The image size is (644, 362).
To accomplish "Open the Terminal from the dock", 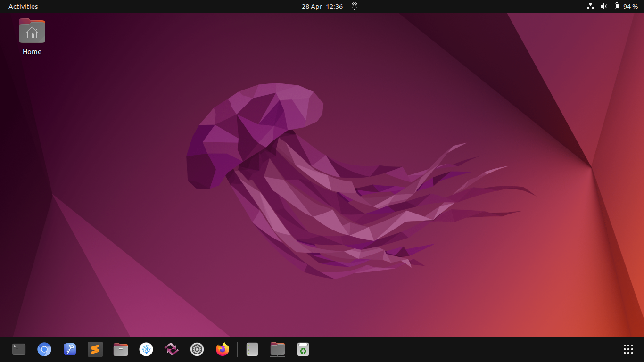I will [x=19, y=349].
